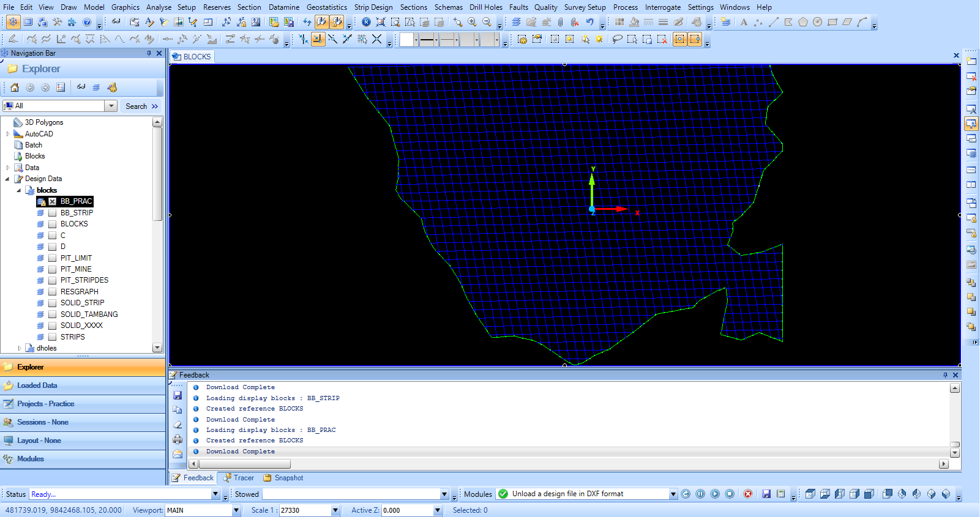The height and width of the screenshot is (517, 980).
Task: Expand the dholes tree node
Action: click(20, 348)
